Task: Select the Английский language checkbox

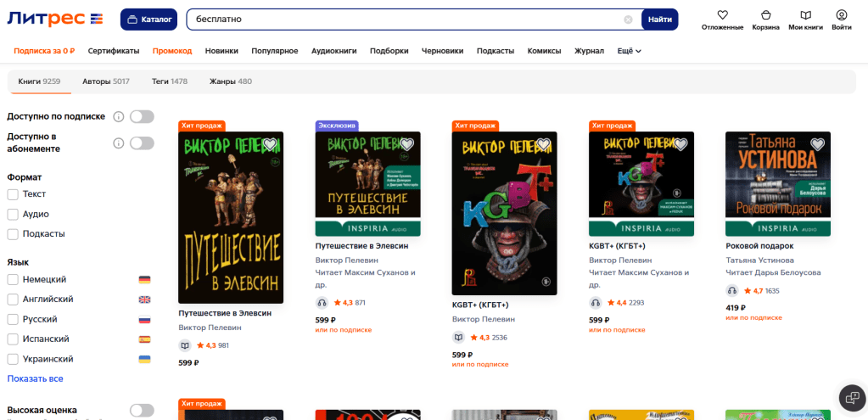Action: [x=13, y=300]
